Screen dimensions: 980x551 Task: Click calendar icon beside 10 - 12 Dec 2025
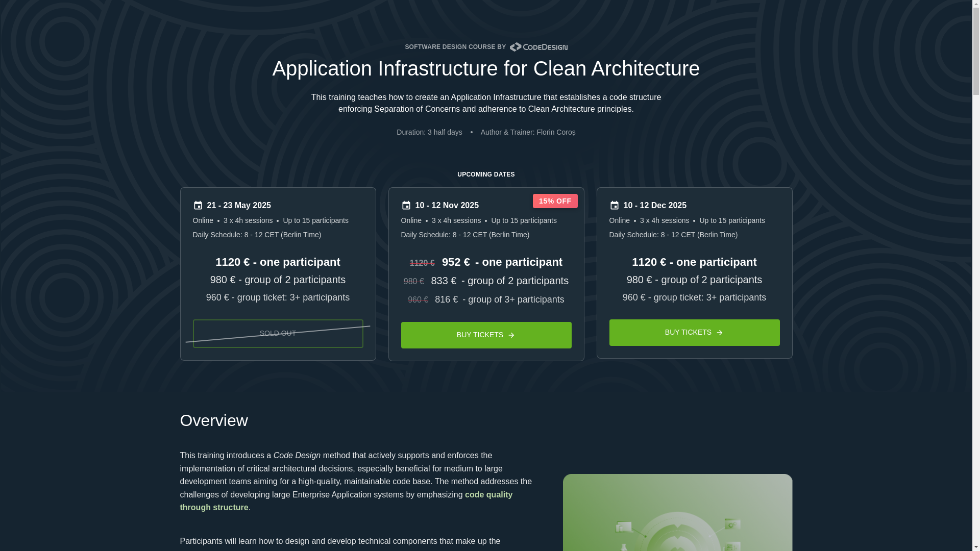click(x=615, y=205)
